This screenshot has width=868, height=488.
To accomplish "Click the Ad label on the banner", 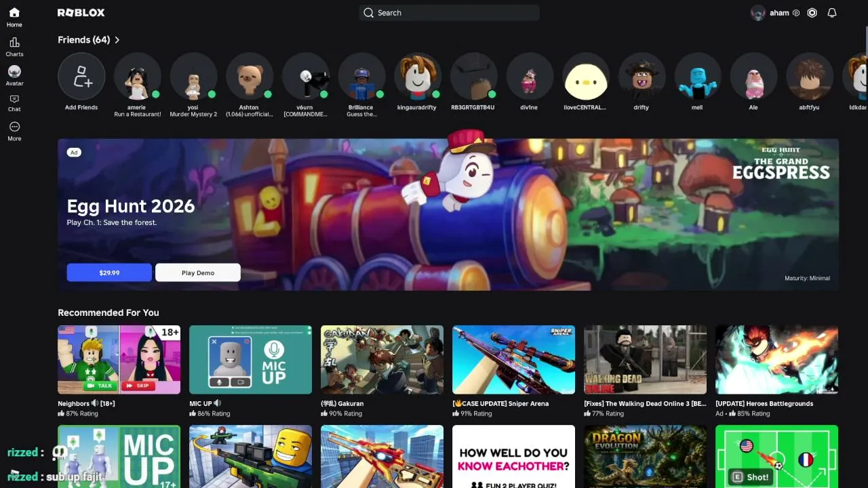I will tap(74, 152).
